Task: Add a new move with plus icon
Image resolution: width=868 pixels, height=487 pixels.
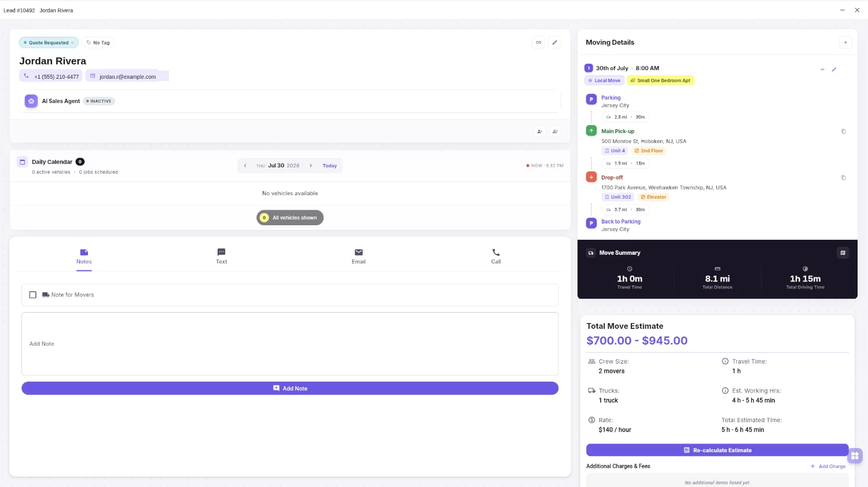Action: click(x=845, y=42)
